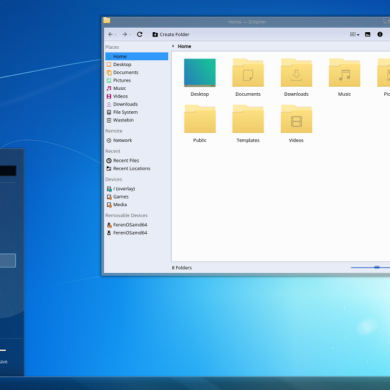Select the Desktop folder in file view
Screen dimensions: 390x390
pyautogui.click(x=200, y=77)
